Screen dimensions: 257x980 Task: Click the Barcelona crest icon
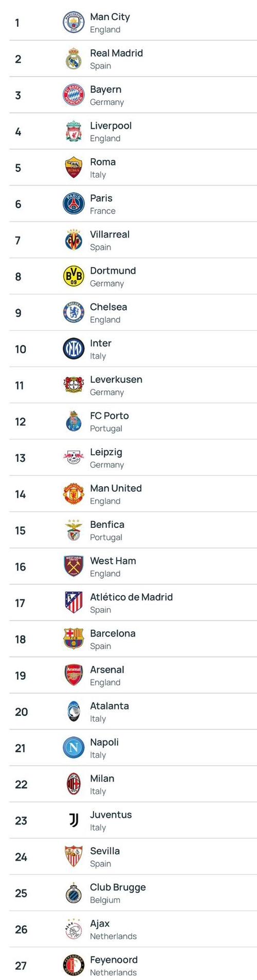coord(74,639)
